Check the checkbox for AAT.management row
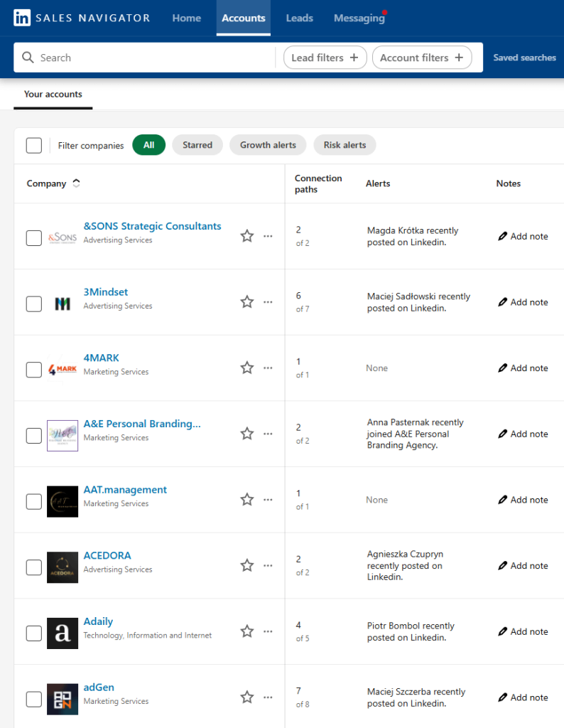The image size is (564, 728). click(33, 501)
